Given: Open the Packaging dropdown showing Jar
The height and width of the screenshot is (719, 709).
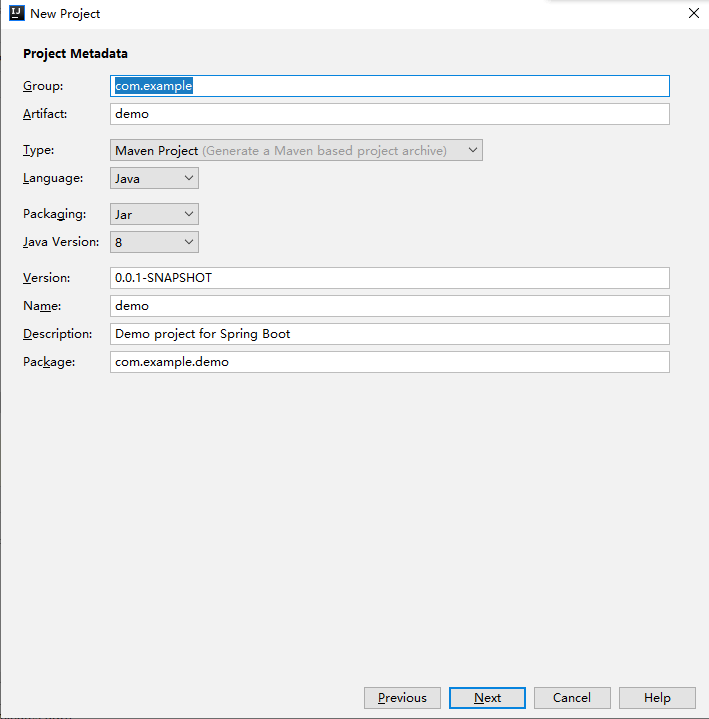Looking at the screenshot, I should [155, 214].
